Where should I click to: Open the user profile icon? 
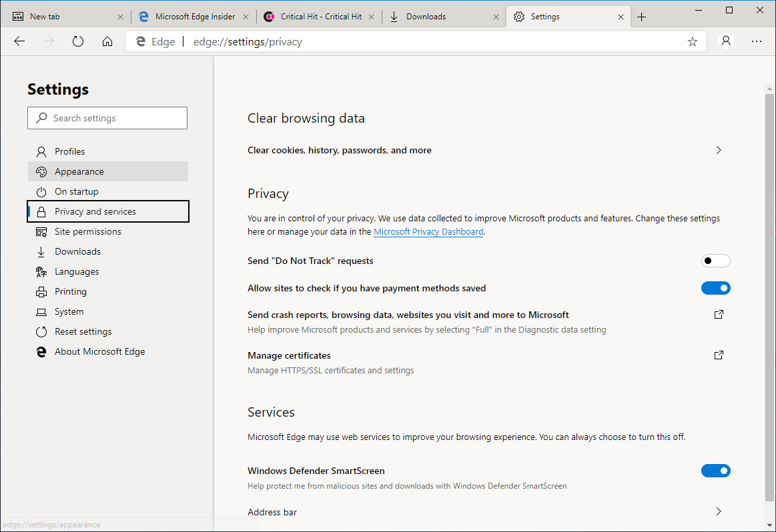pyautogui.click(x=726, y=41)
